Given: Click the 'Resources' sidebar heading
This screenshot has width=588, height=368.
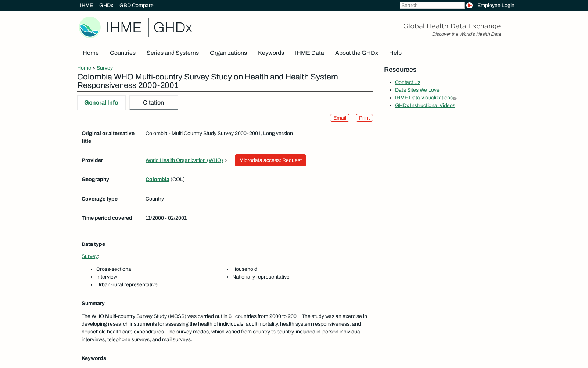Looking at the screenshot, I should 400,70.
